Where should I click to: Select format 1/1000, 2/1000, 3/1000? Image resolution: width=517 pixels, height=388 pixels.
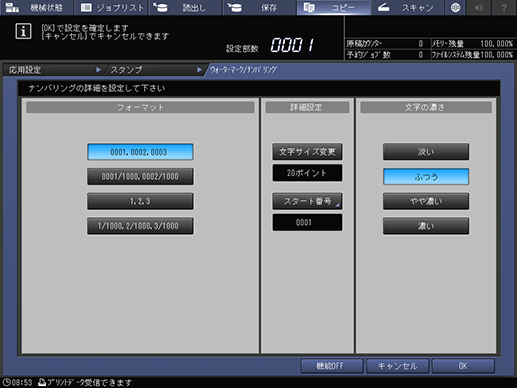[x=140, y=226]
